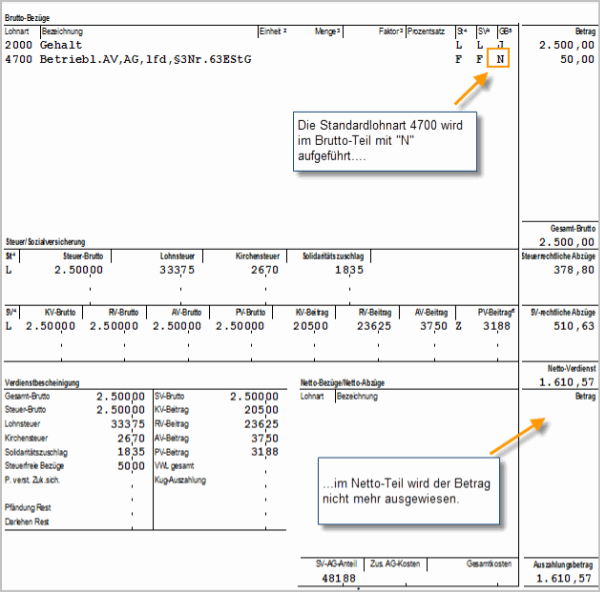
Task: Click the SV-AG-Anteil value 481,88
Action: point(336,579)
